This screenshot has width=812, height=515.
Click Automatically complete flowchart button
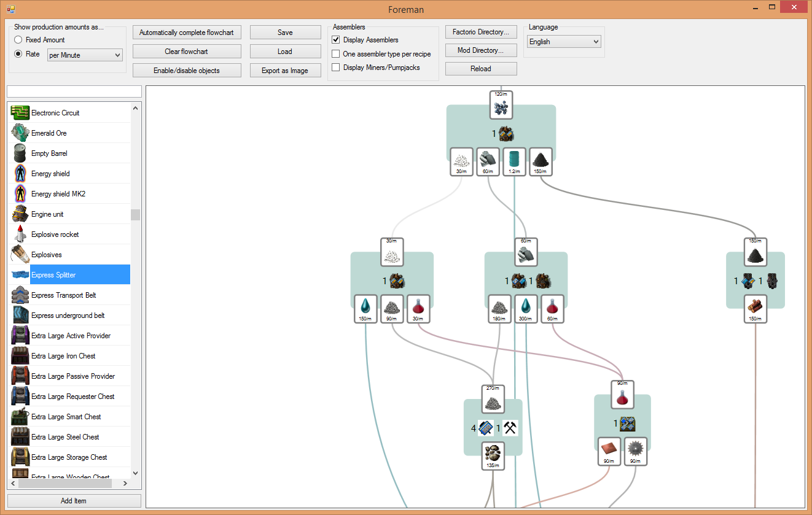pyautogui.click(x=187, y=33)
